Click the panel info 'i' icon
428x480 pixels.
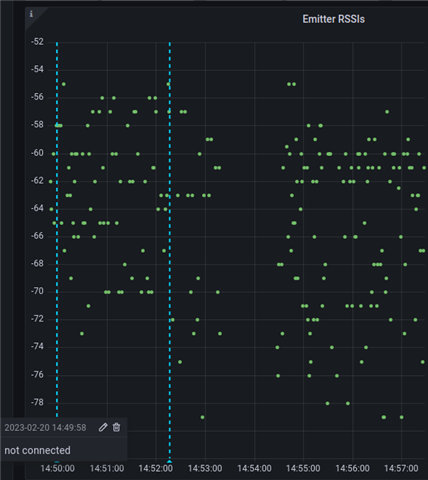pos(31,14)
